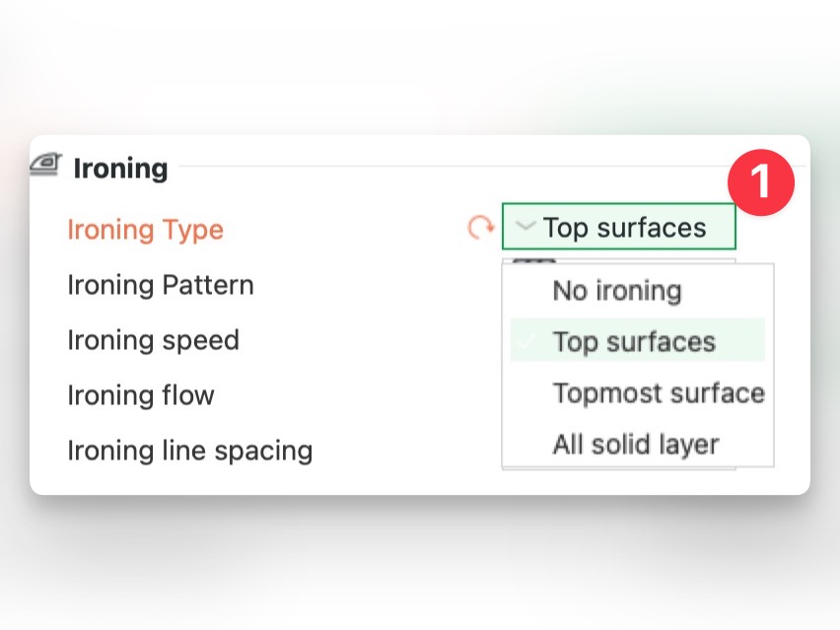Click the divider line right of the Ironing title

[x=444, y=167]
